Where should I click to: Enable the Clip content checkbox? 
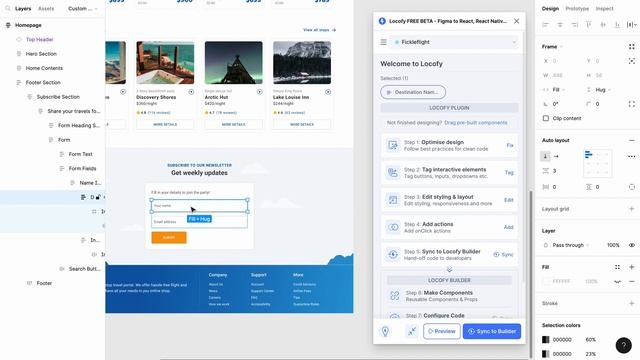tap(546, 118)
